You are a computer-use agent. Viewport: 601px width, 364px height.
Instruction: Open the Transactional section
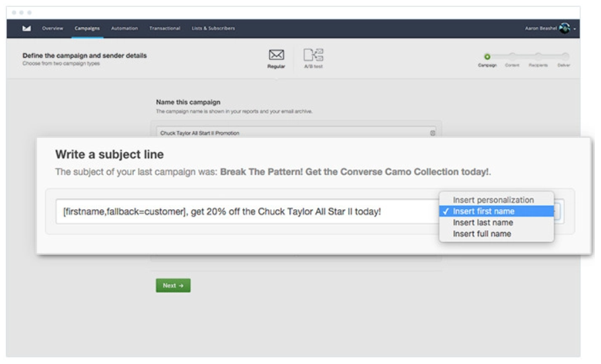165,28
